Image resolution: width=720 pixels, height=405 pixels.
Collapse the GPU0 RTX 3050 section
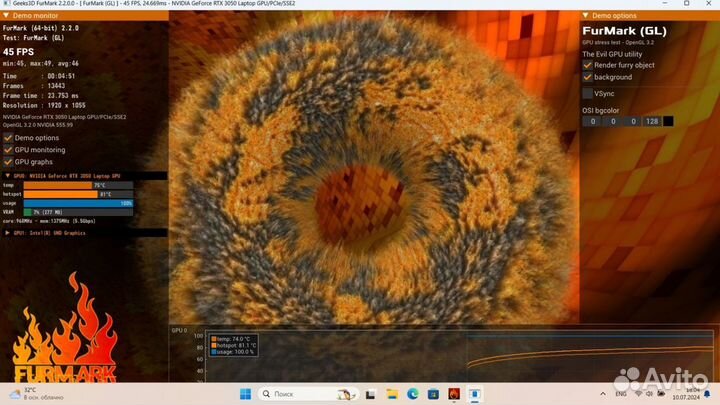click(8, 175)
